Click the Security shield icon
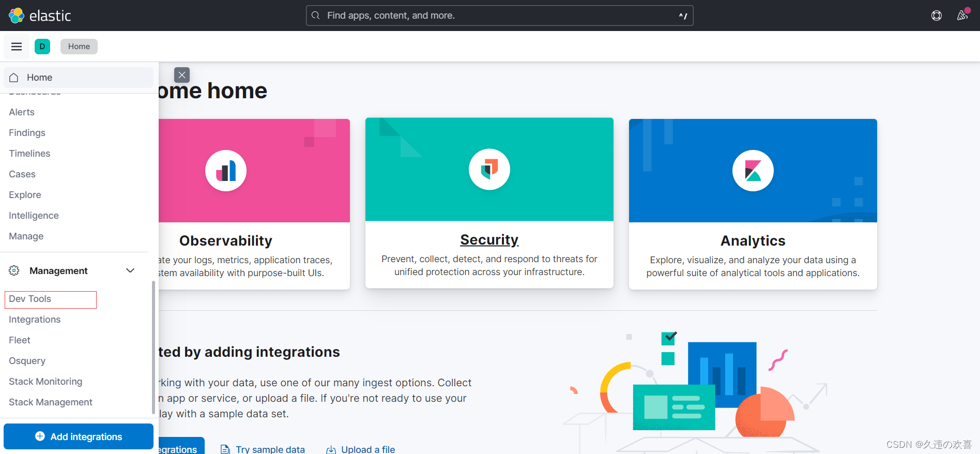Viewport: 980px width, 454px height. [x=489, y=170]
